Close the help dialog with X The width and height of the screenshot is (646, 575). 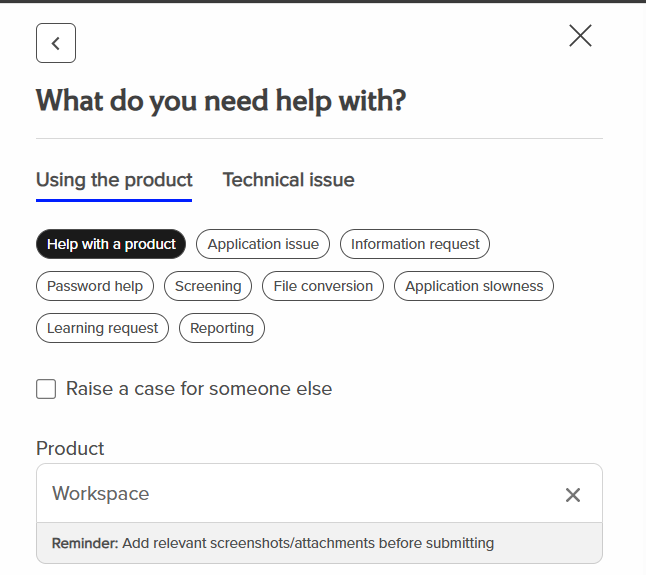click(580, 36)
